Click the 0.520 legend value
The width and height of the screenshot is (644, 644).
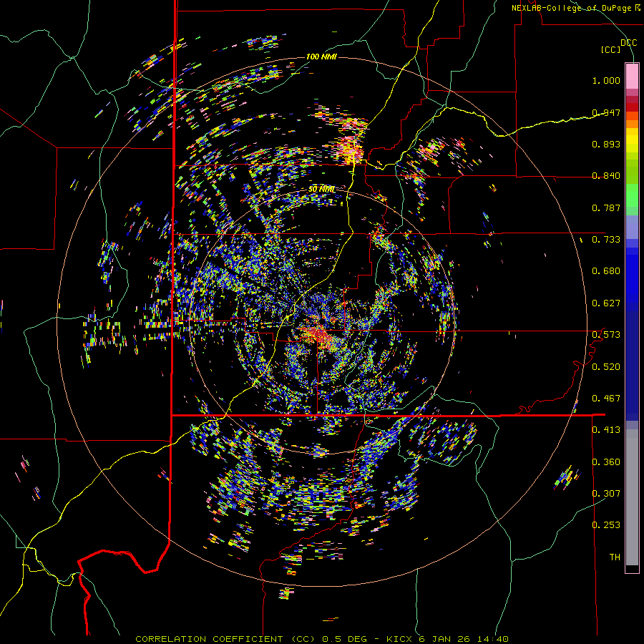coord(606,367)
